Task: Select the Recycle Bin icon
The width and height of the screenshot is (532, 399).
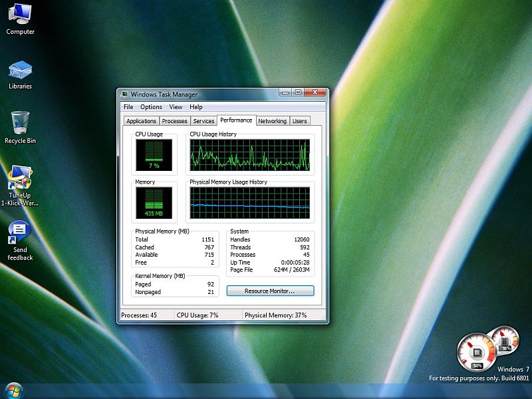Action: click(20, 128)
